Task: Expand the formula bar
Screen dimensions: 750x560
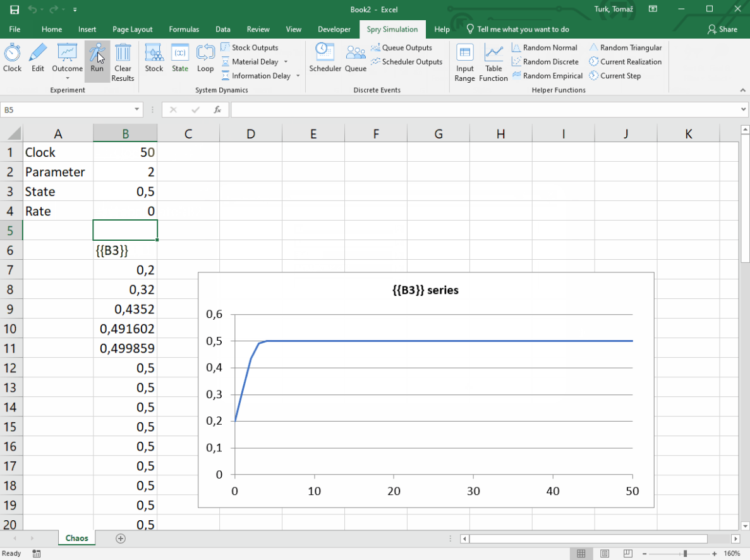Action: [743, 109]
